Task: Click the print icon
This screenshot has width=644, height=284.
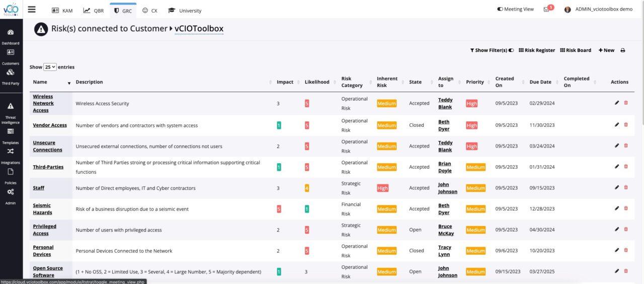Action: click(x=623, y=50)
